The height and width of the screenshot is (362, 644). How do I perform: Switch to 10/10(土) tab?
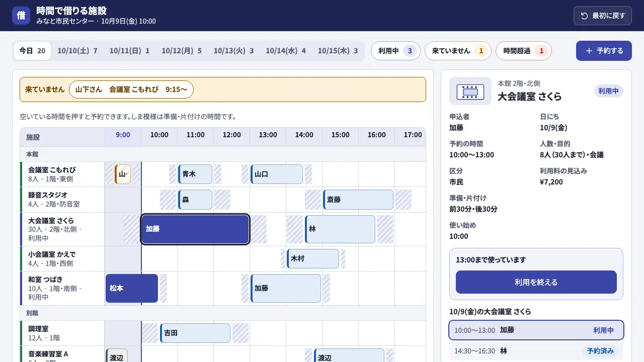(77, 51)
